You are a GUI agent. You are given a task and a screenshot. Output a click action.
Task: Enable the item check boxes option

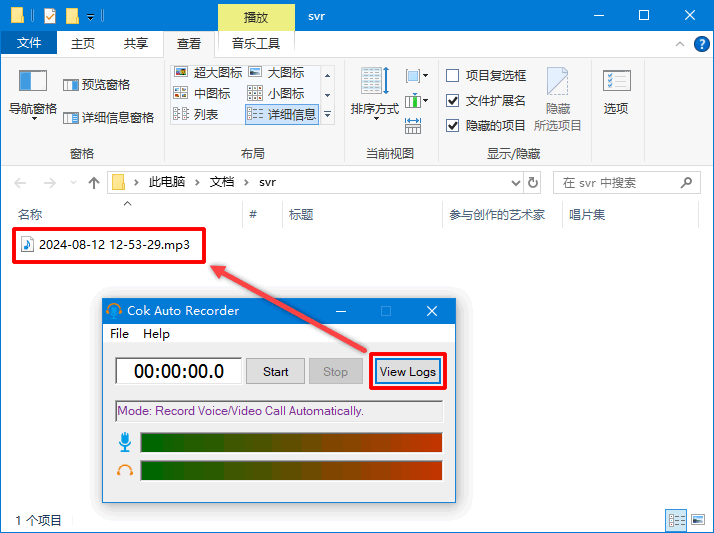pyautogui.click(x=453, y=76)
